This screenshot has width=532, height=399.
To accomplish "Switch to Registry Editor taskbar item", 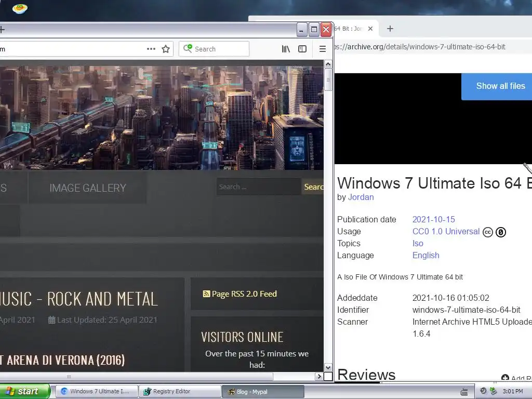I will (180, 392).
